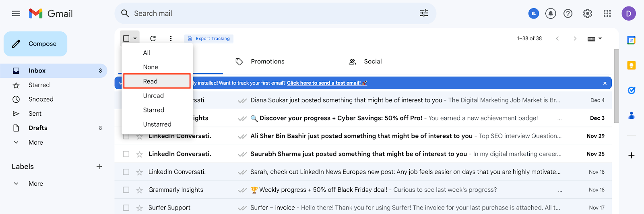
Task: Open Discover your progress Cyber Savings email
Action: (x=363, y=118)
